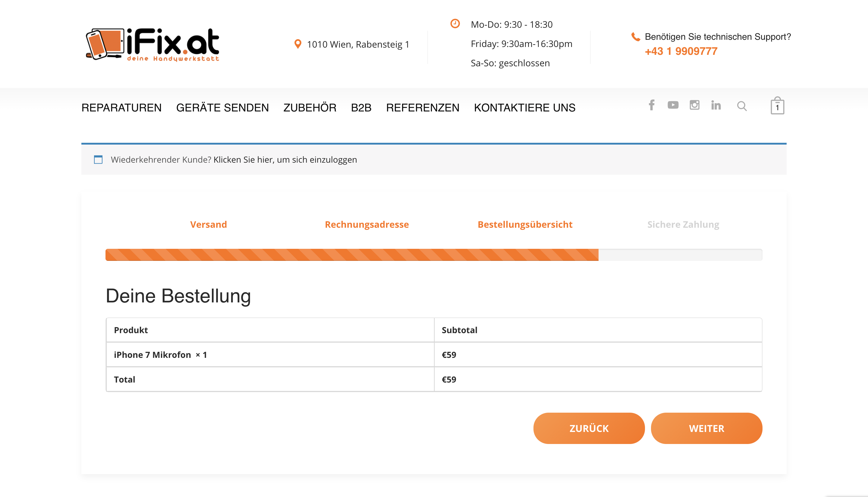Click the login notice window icon
Screen dimensions: 868x497
[x=98, y=159]
